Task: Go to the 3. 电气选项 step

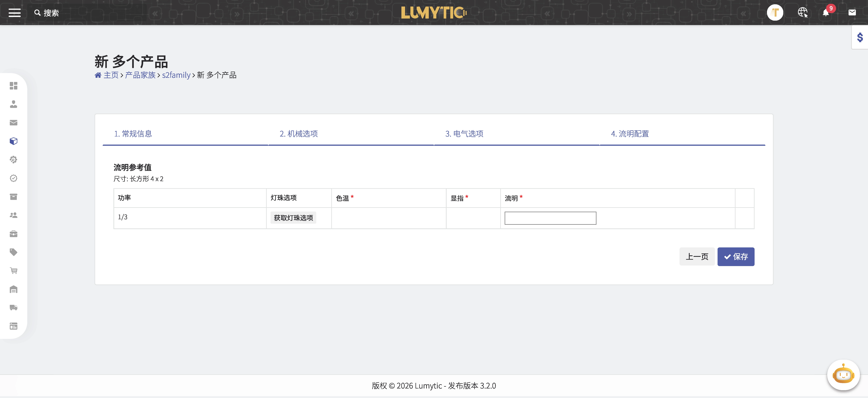Action: [x=464, y=134]
